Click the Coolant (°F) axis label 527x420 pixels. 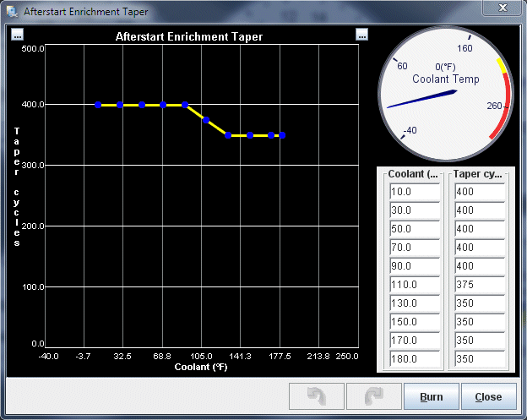(x=201, y=367)
